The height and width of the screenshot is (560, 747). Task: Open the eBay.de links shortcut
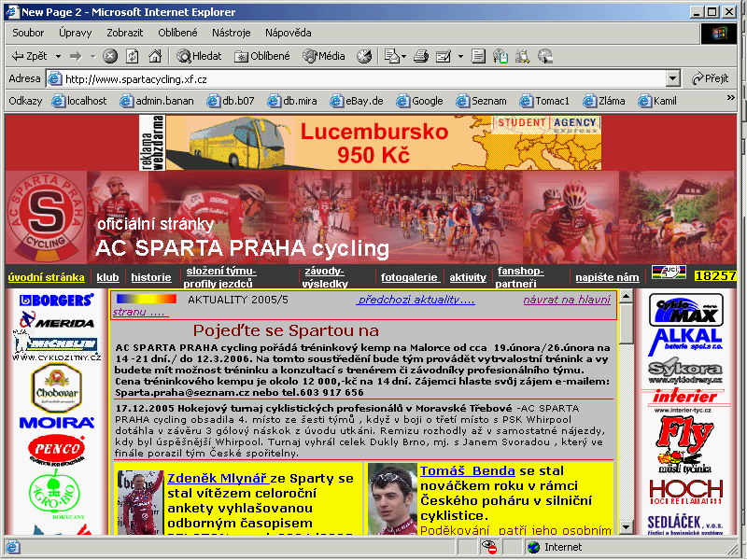(x=357, y=101)
